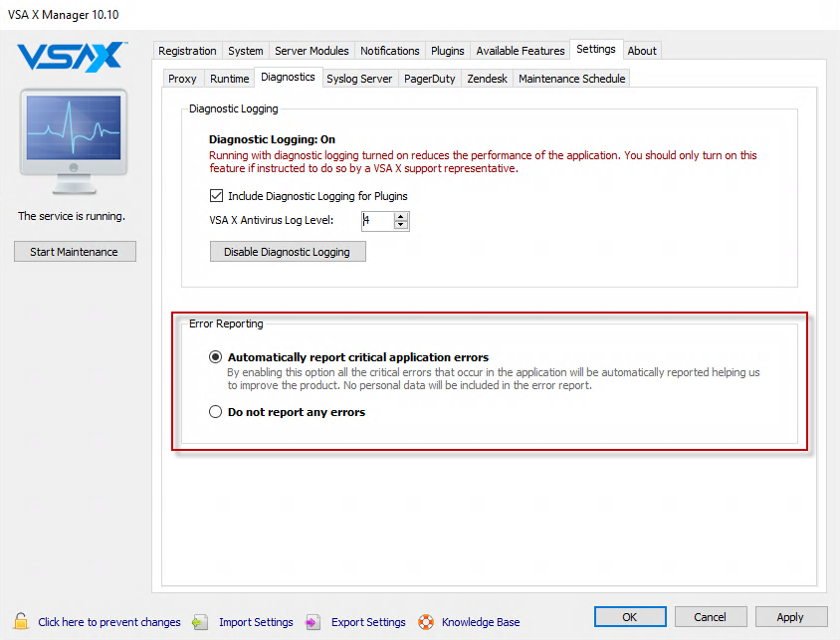The width and height of the screenshot is (840, 640).
Task: Open the Runtime sub-tab
Action: [229, 79]
